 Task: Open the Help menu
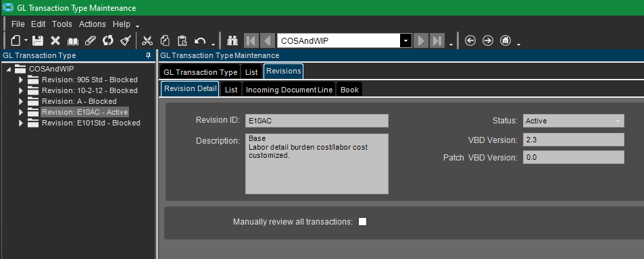tap(122, 24)
